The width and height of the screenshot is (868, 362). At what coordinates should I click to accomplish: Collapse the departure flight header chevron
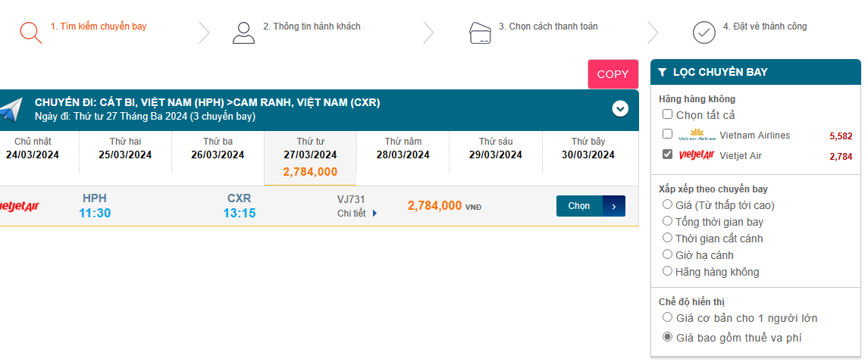pyautogui.click(x=620, y=109)
